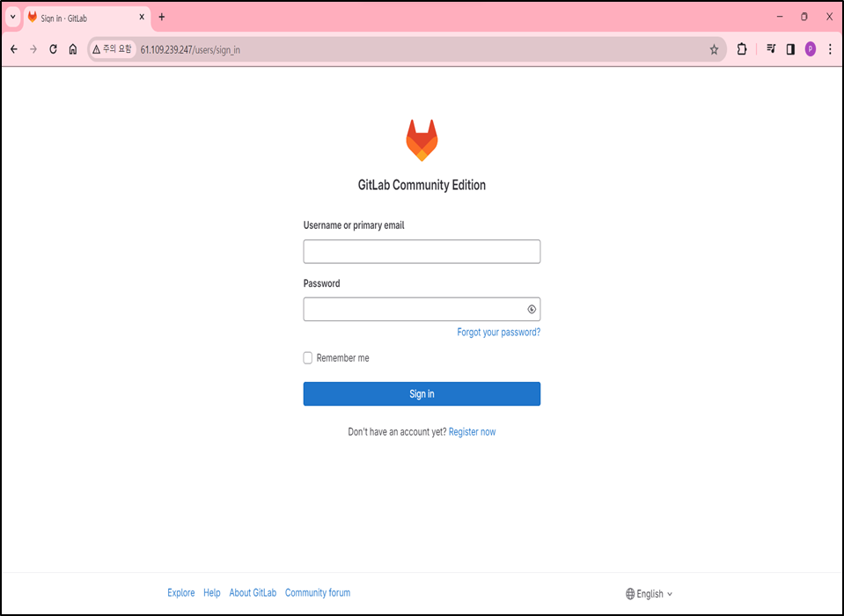This screenshot has height=616, width=844.
Task: Follow the Forgot your password? link
Action: pos(498,333)
